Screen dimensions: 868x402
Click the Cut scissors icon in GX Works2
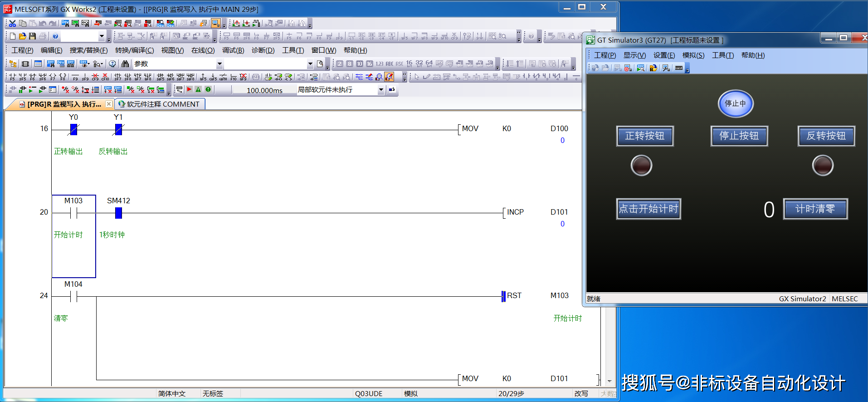[12, 23]
